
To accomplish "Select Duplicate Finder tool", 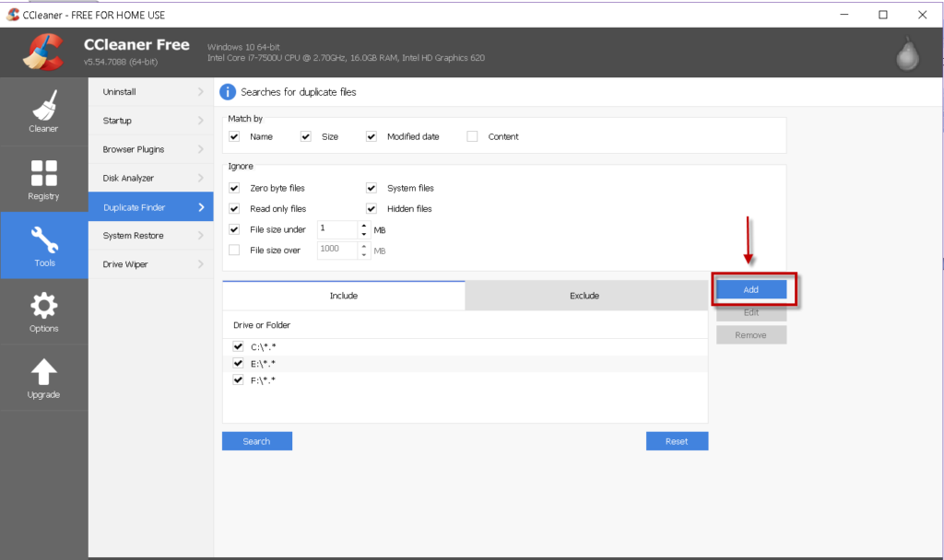I will pos(150,207).
